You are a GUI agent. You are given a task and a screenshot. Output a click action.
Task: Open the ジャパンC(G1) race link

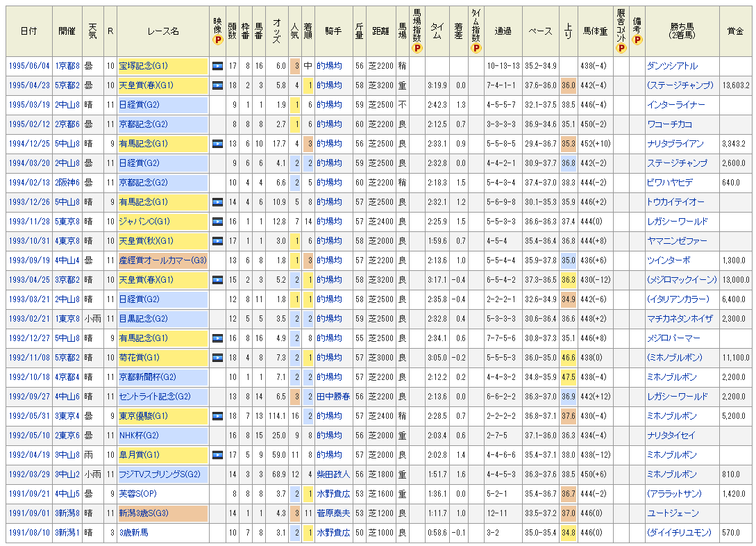pos(144,222)
